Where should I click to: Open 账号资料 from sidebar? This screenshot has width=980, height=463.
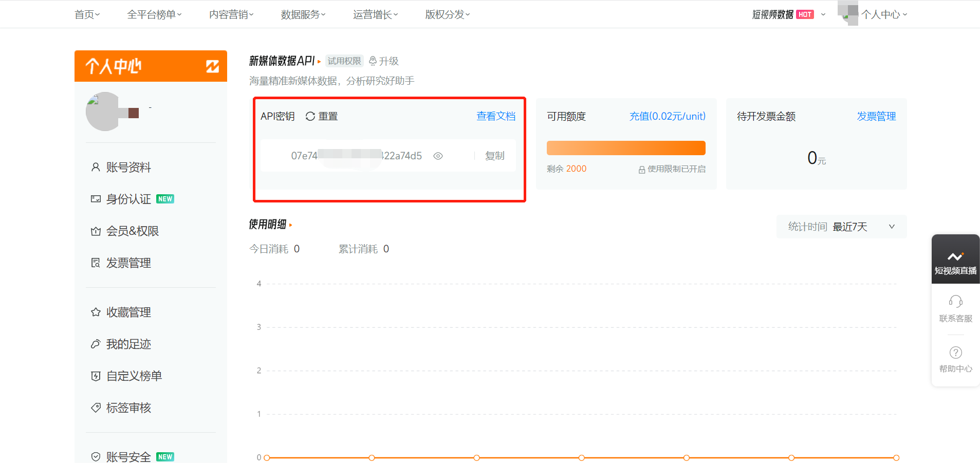[128, 168]
